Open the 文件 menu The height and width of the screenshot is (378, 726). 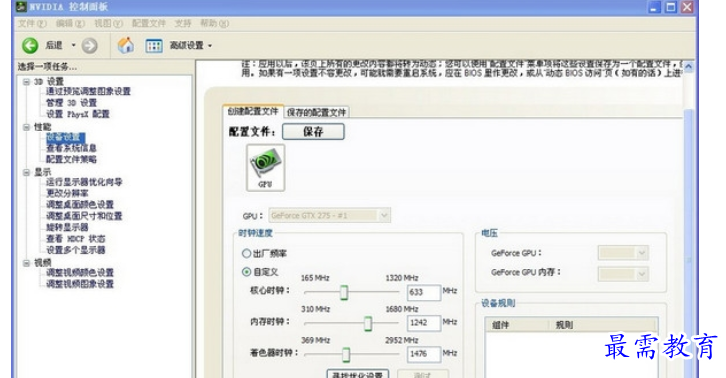point(32,23)
